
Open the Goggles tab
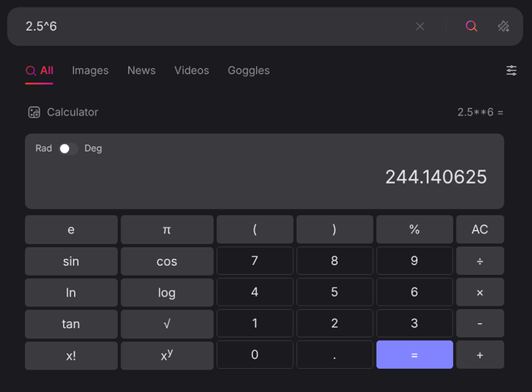(x=249, y=71)
